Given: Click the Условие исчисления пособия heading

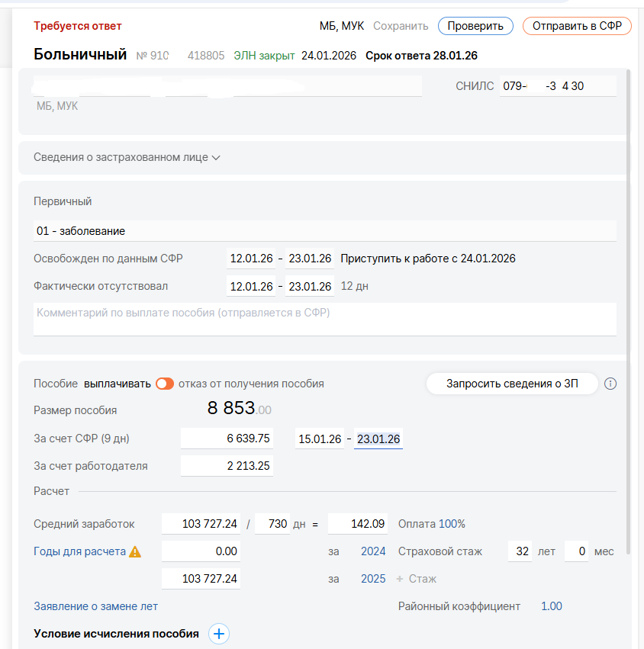Looking at the screenshot, I should coord(116,634).
